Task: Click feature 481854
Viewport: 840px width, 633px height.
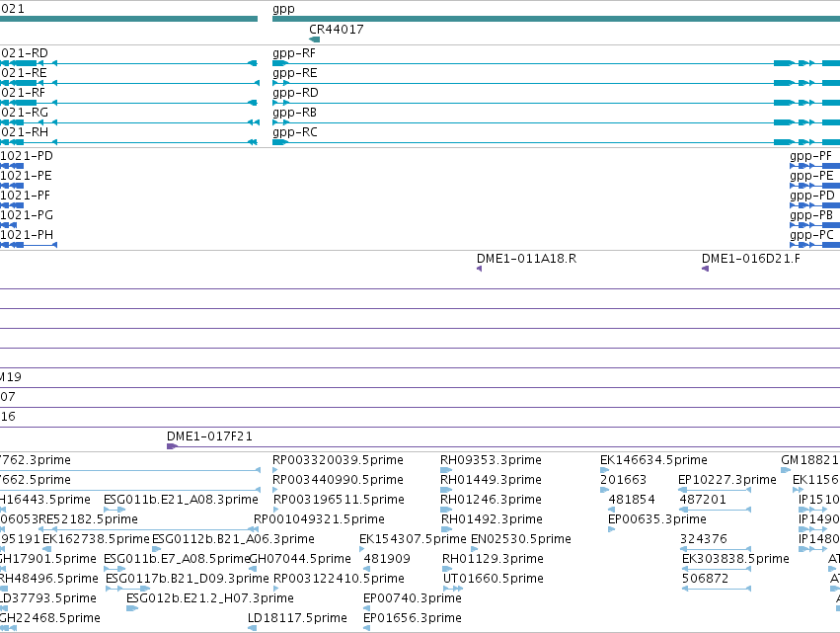Action: click(x=632, y=500)
